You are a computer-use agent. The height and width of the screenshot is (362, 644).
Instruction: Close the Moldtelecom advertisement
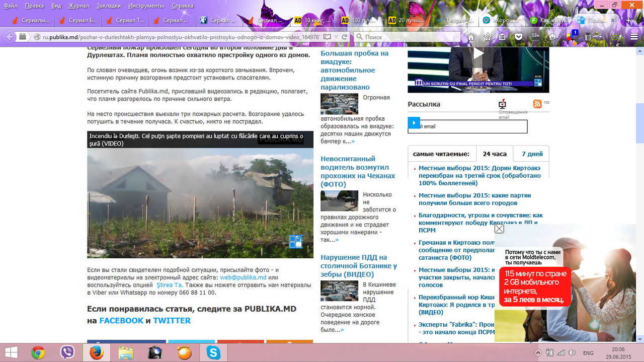pos(499,229)
